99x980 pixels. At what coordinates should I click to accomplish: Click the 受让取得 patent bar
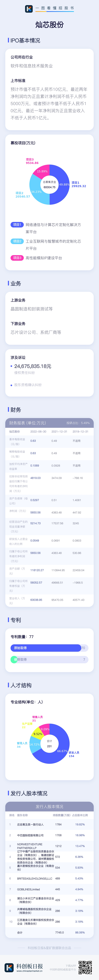[x=49, y=659]
